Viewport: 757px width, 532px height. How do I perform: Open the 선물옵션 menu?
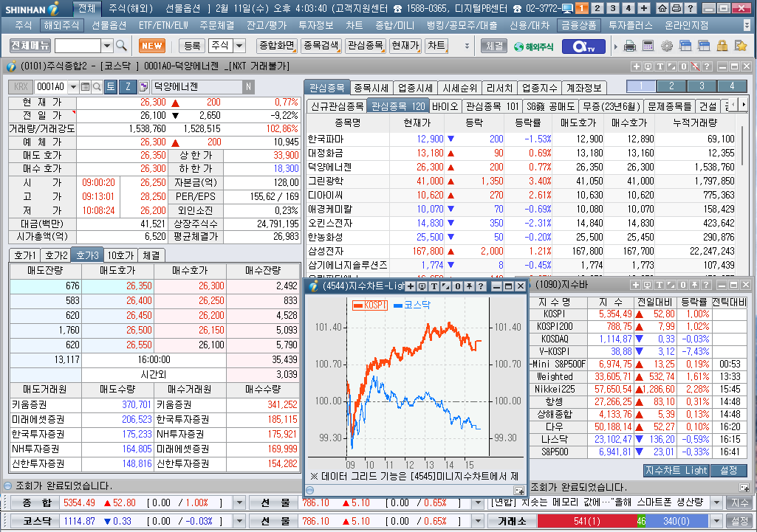(x=109, y=26)
